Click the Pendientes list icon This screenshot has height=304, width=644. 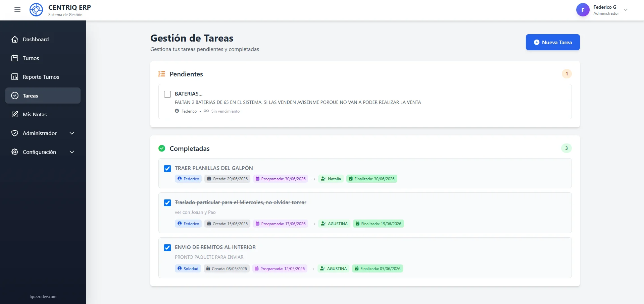pyautogui.click(x=162, y=74)
